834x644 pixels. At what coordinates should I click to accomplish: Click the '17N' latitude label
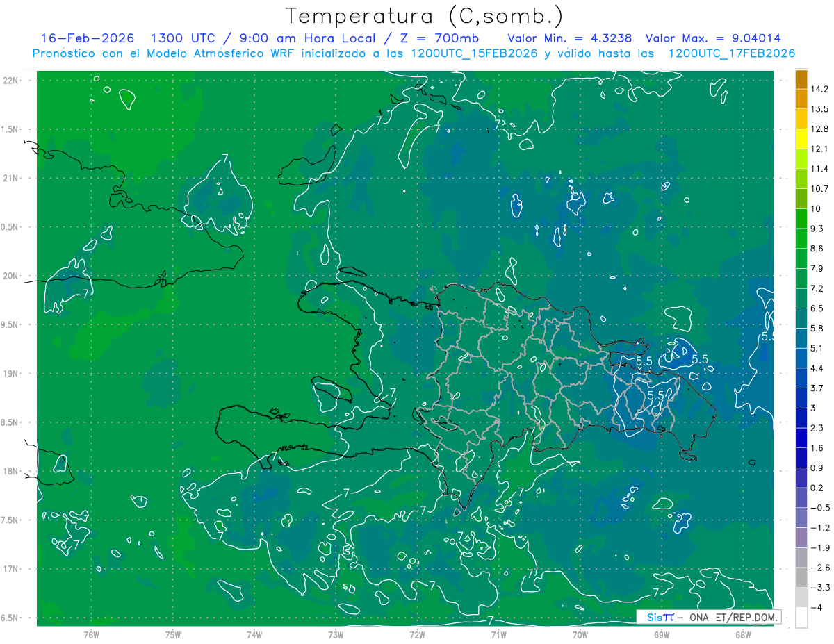tap(12, 569)
